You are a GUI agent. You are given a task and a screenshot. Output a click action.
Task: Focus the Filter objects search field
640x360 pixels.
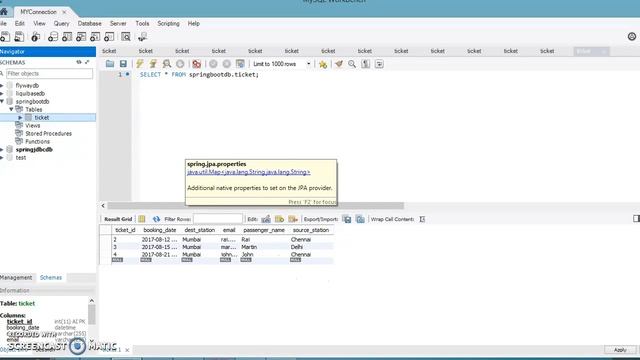[49, 73]
